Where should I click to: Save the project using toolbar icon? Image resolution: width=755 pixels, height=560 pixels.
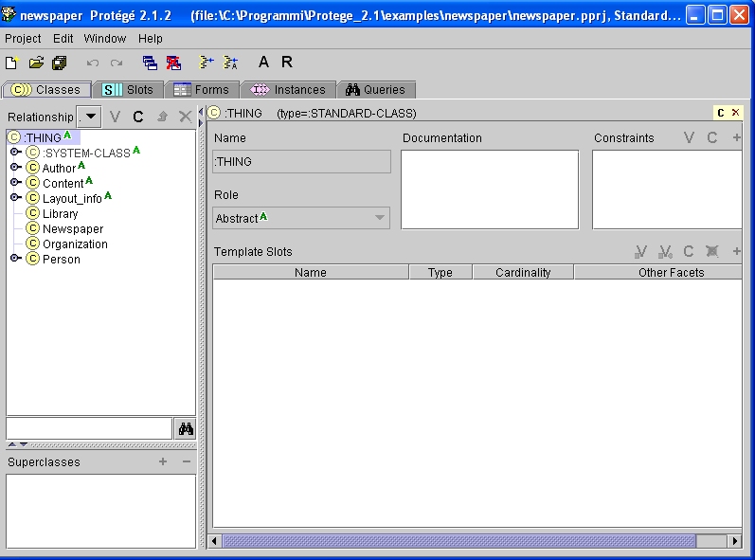(x=60, y=63)
